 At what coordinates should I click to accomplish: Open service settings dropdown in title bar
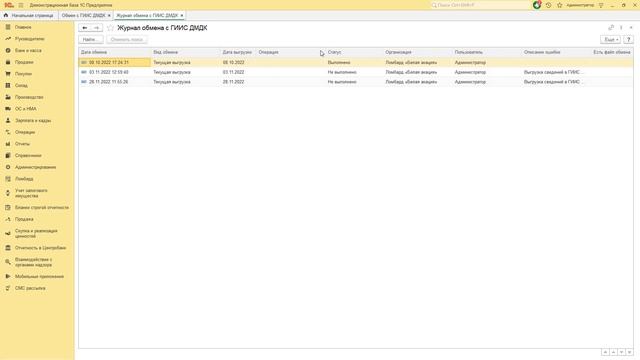click(601, 5)
